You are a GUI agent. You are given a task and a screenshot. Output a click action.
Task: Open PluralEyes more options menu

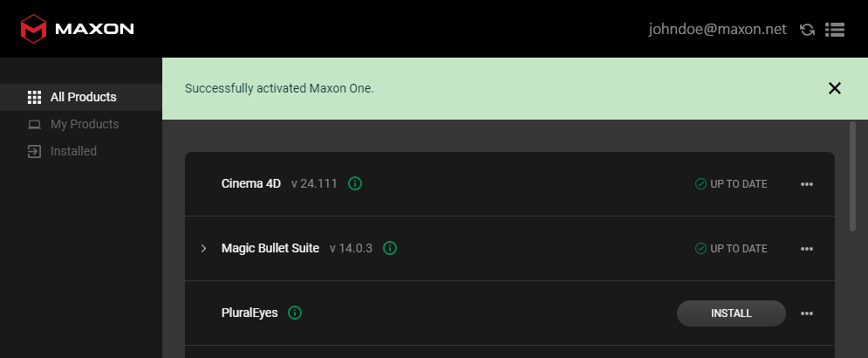coord(807,313)
